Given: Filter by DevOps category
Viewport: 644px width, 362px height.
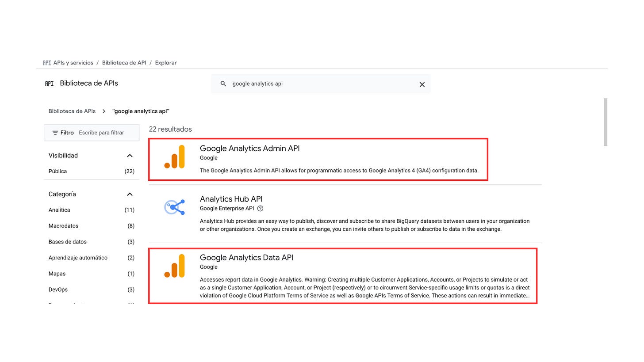Looking at the screenshot, I should [x=91, y=290].
